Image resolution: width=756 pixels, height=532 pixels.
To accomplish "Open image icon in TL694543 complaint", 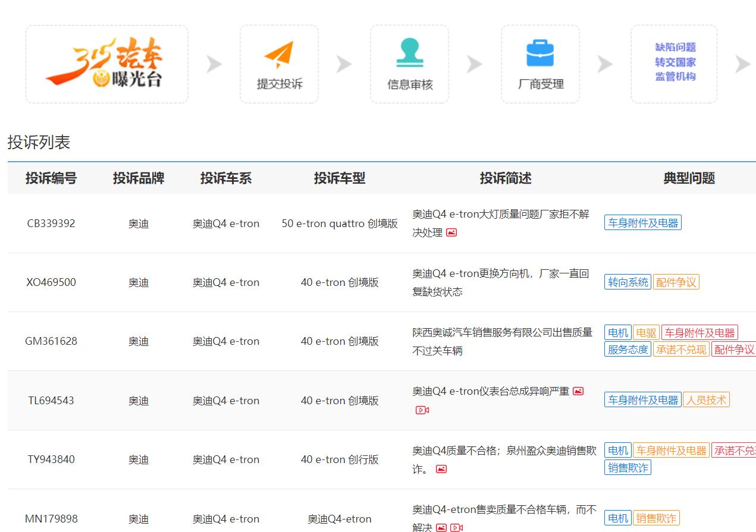I will point(578,391).
